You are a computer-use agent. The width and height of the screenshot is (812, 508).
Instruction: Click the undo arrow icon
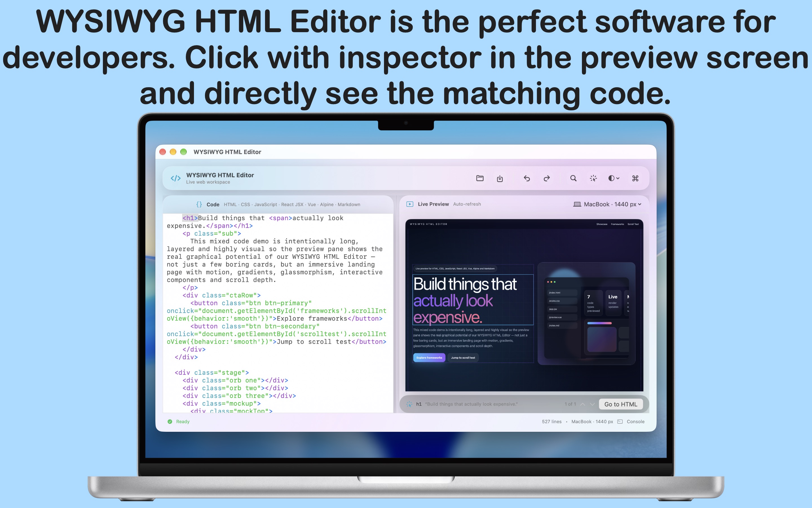pos(527,178)
